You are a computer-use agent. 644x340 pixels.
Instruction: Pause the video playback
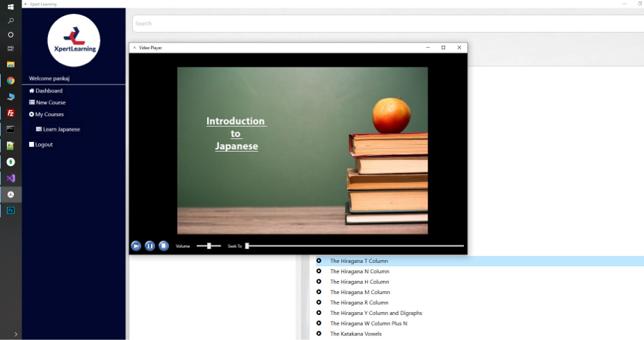pos(150,246)
